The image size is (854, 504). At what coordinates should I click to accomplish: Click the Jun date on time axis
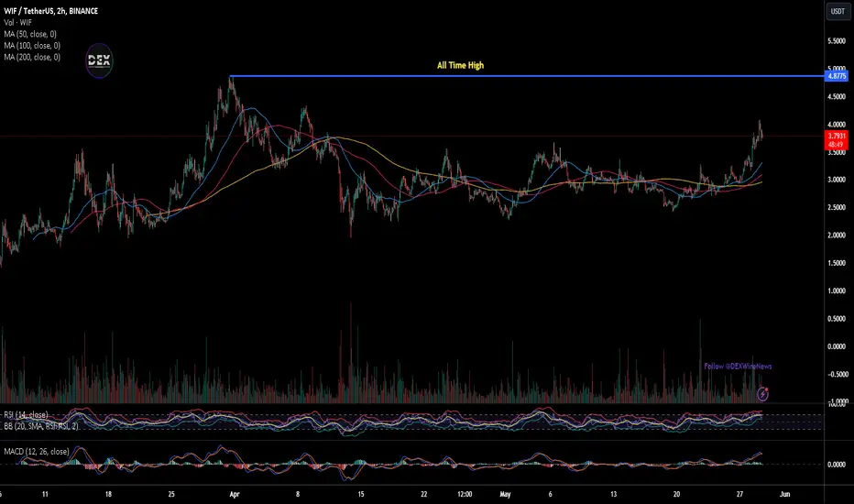pyautogui.click(x=784, y=494)
